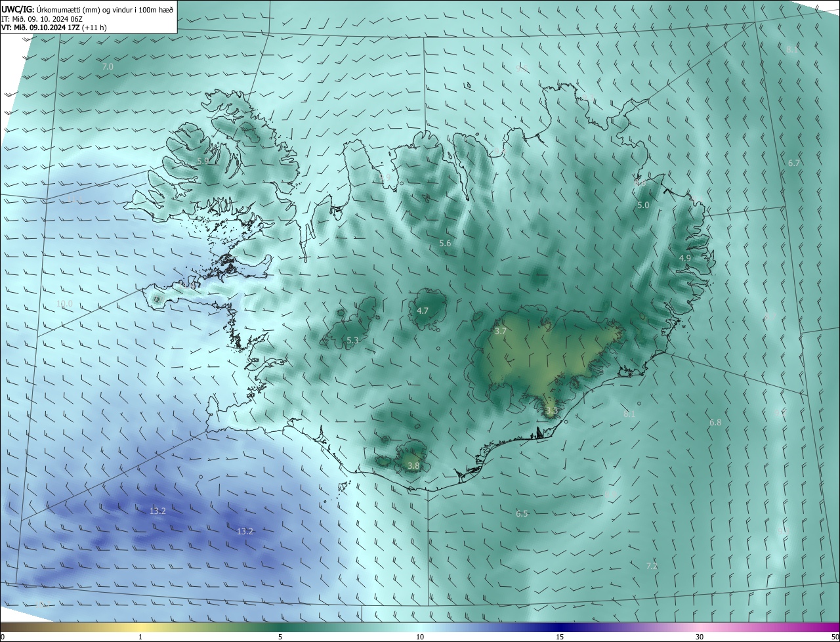Click the 5.6 value label in north Iceland
This screenshot has width=840, height=642.
(x=445, y=244)
